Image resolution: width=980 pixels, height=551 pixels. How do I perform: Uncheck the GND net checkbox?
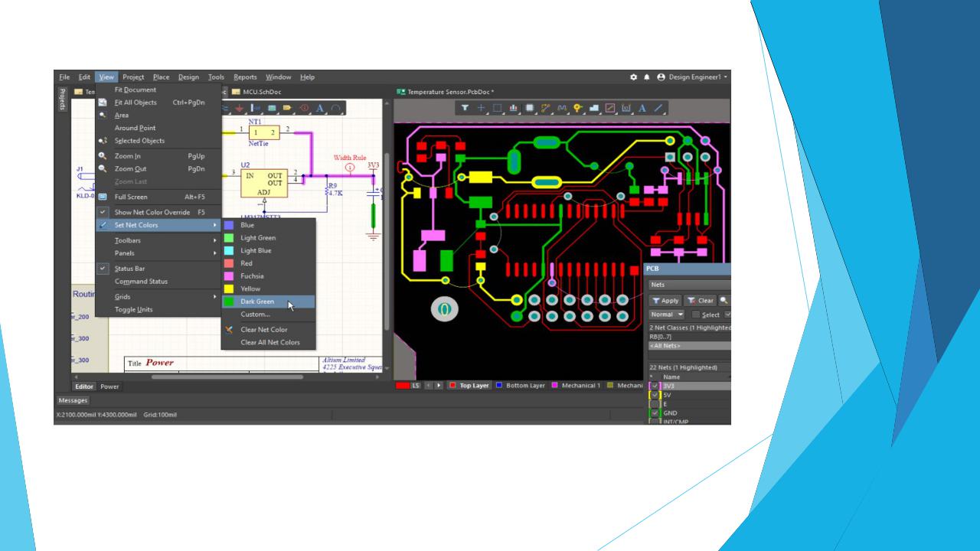655,413
